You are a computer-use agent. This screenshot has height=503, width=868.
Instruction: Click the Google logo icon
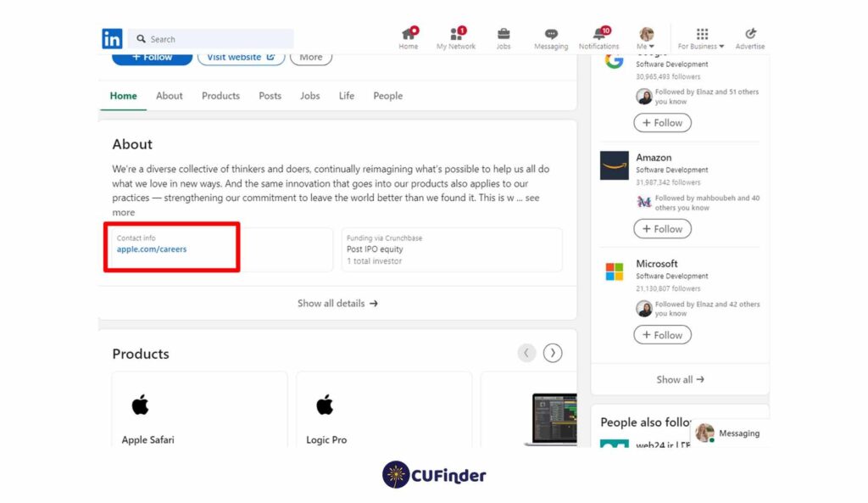tap(614, 60)
